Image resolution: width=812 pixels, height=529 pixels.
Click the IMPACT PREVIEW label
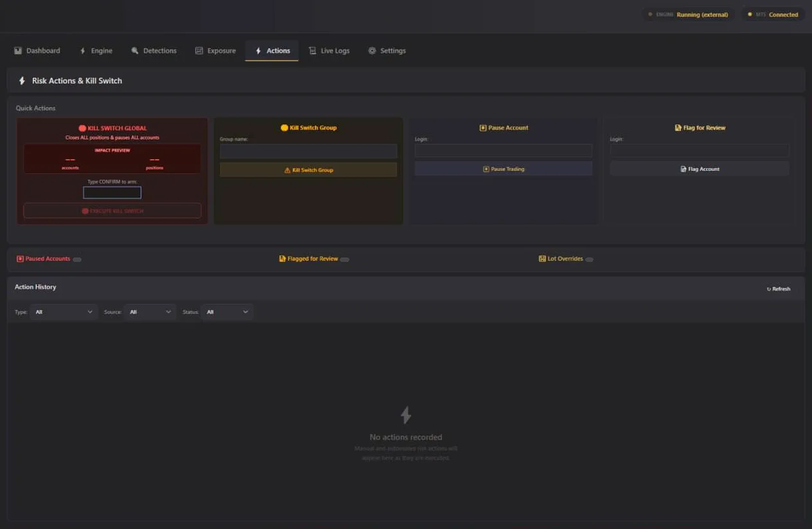point(112,150)
